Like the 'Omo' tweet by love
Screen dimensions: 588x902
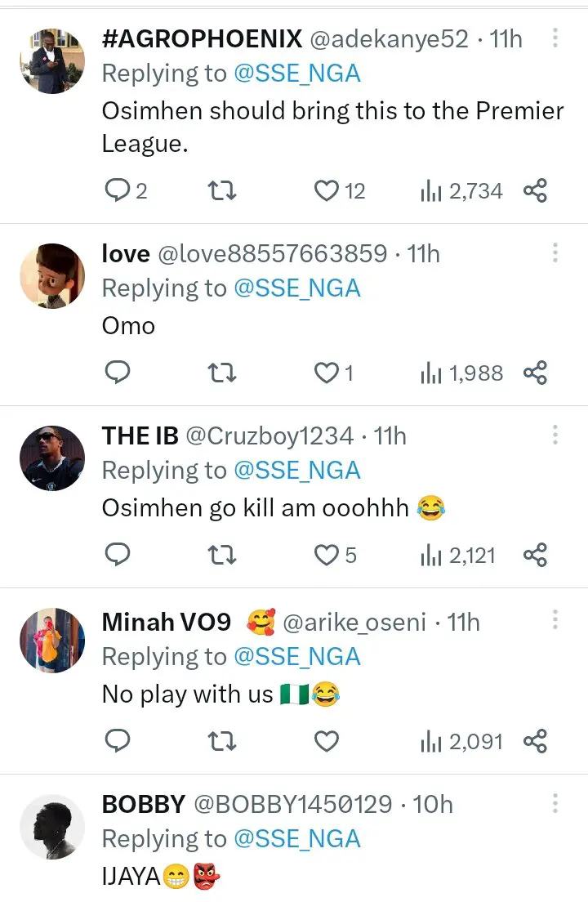[327, 373]
